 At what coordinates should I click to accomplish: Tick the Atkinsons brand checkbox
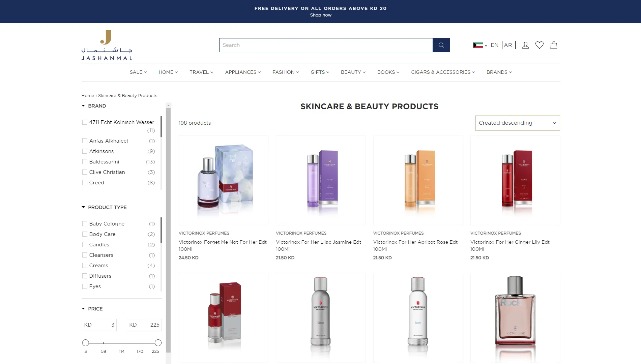point(85,151)
